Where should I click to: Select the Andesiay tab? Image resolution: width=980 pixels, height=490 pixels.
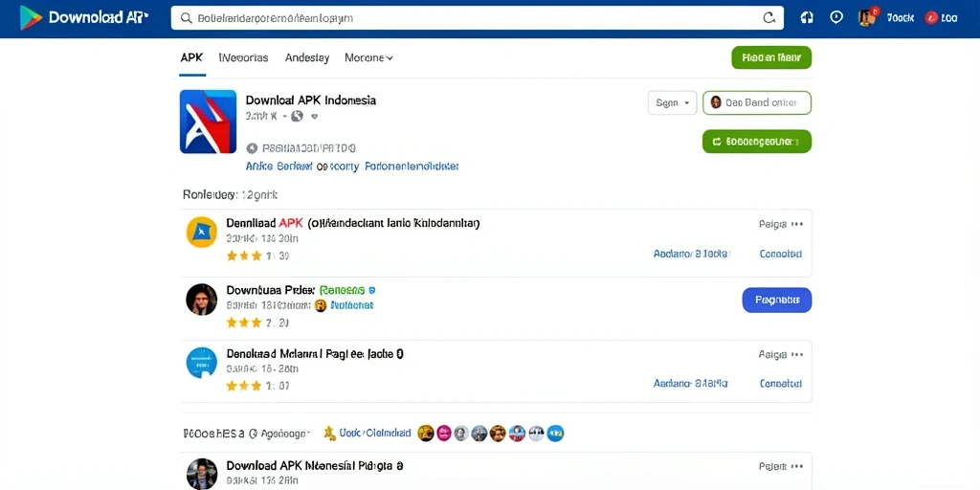pyautogui.click(x=307, y=57)
